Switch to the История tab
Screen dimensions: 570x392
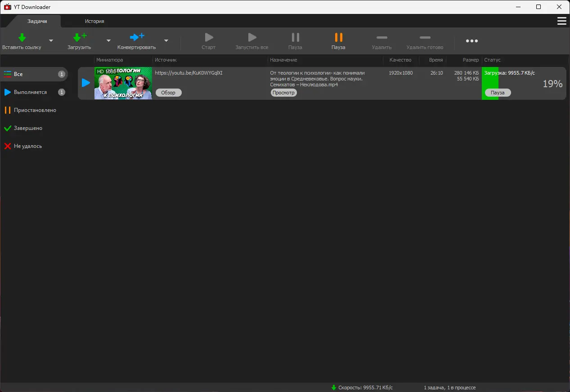click(x=94, y=21)
